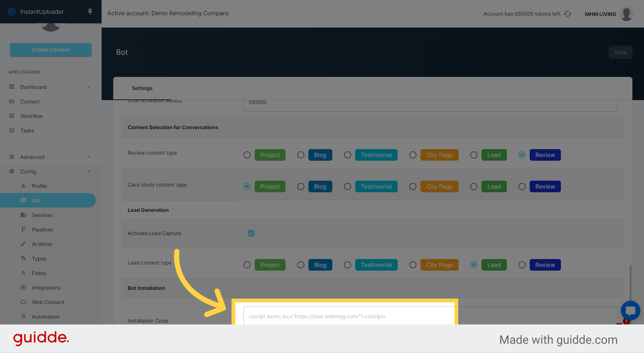Select the Web Connect cloud icon
Viewport: 644px width, 353px height.
click(23, 302)
